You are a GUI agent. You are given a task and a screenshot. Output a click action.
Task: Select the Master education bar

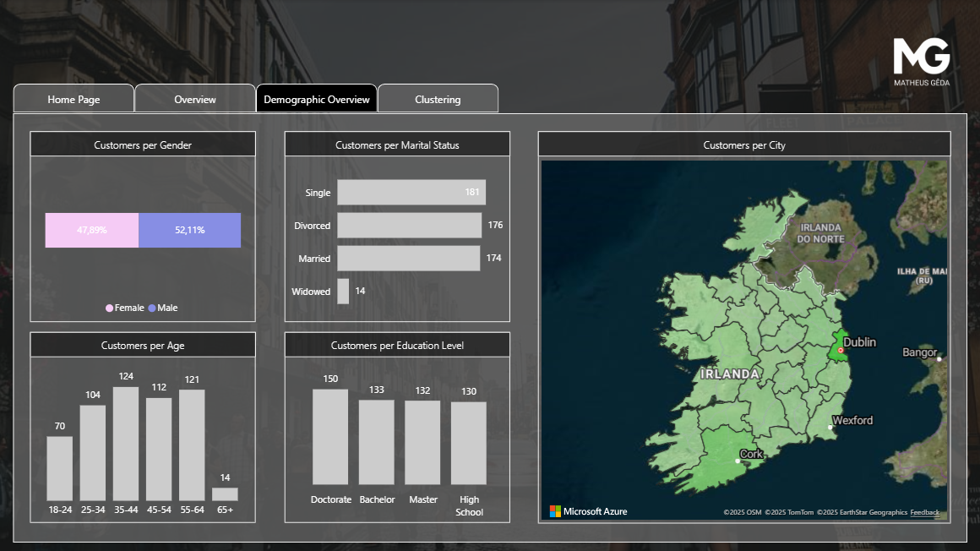click(422, 443)
